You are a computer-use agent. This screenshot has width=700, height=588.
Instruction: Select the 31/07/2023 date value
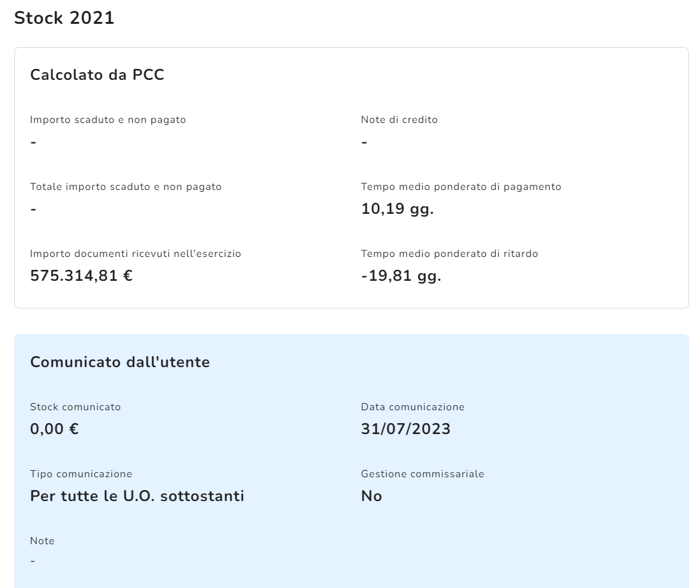405,430
